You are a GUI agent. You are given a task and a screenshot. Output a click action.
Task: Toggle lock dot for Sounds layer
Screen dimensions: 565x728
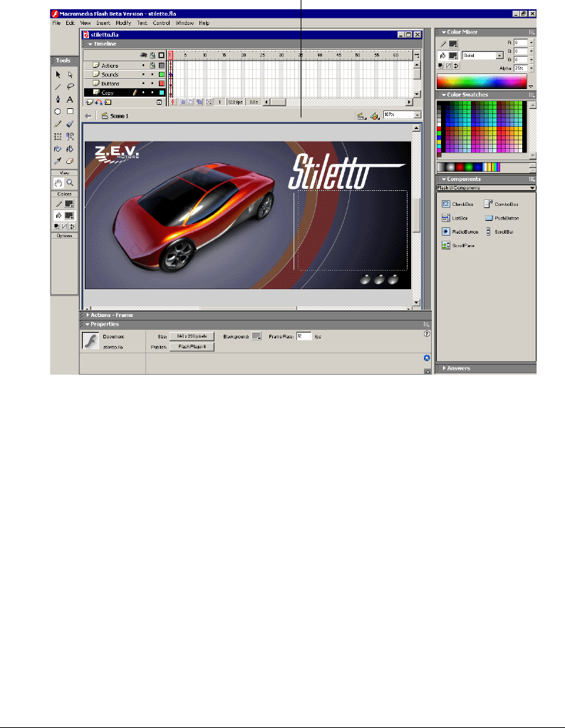pos(152,74)
